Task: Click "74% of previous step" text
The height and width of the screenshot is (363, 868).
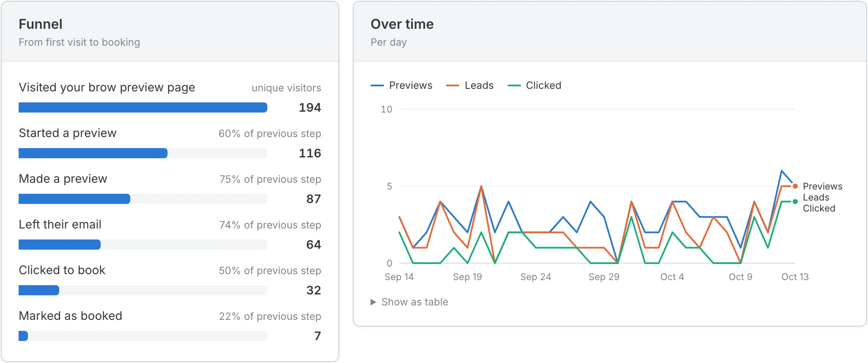Action: coord(270,225)
